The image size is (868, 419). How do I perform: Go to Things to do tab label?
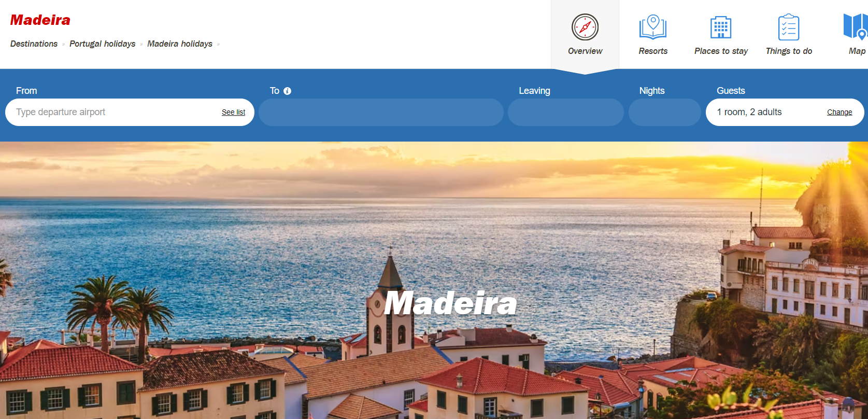click(x=789, y=51)
